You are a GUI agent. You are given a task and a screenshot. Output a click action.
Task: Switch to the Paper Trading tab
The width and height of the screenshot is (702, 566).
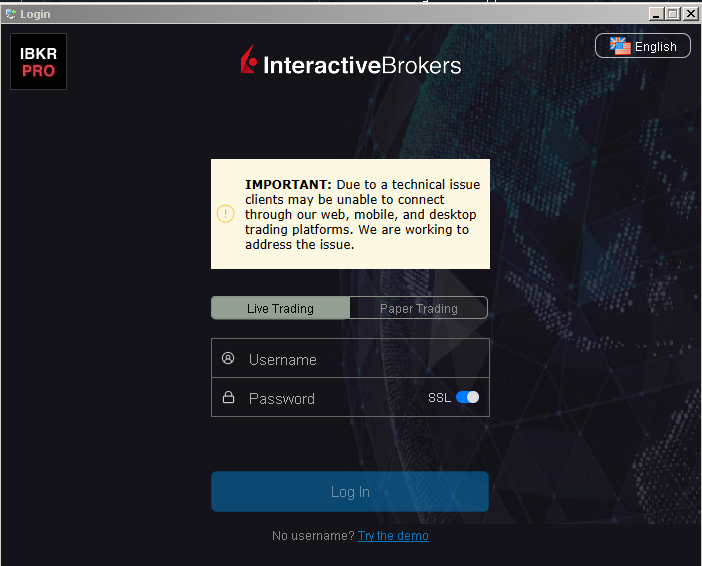click(x=419, y=308)
